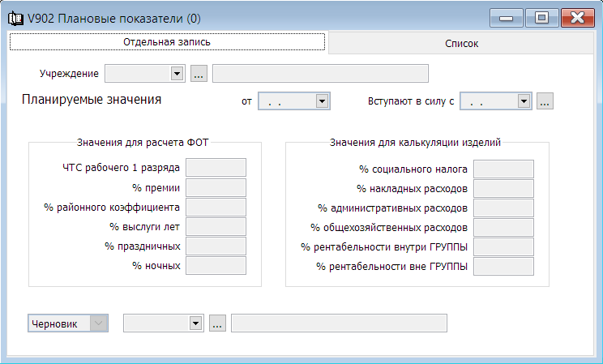Click the V902 window book icon
This screenshot has width=603, height=364.
pos(15,19)
